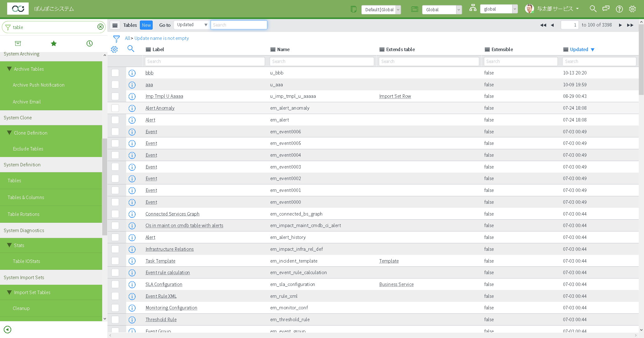
Task: Click the New button to create a table
Action: [146, 25]
